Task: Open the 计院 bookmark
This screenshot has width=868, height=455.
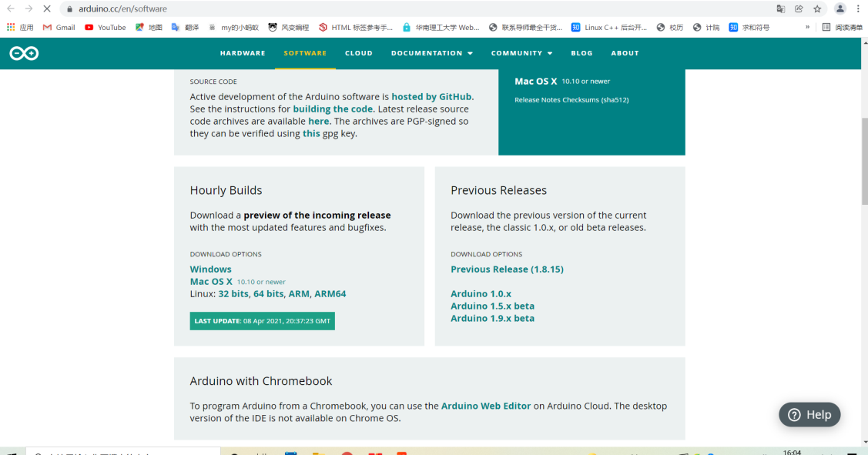Action: (x=706, y=27)
